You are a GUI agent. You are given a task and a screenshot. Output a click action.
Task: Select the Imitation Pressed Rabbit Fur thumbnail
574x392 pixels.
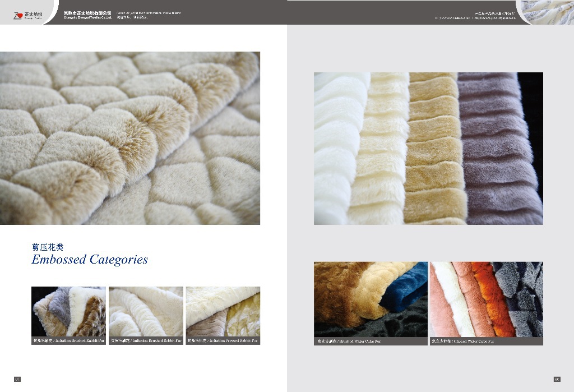pyautogui.click(x=223, y=311)
